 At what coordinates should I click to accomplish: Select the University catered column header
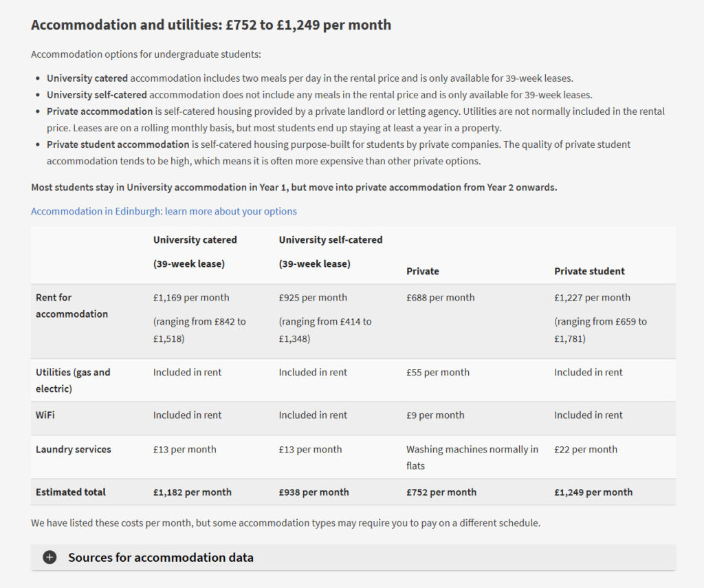(x=195, y=239)
